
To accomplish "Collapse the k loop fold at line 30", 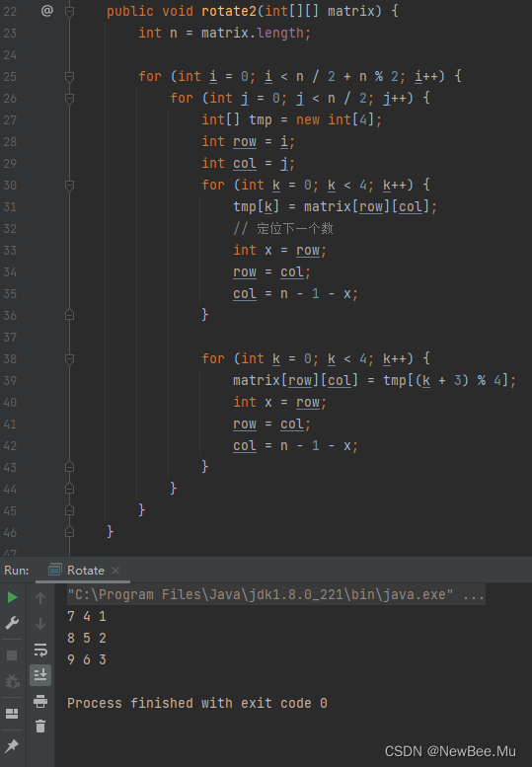I will (69, 186).
